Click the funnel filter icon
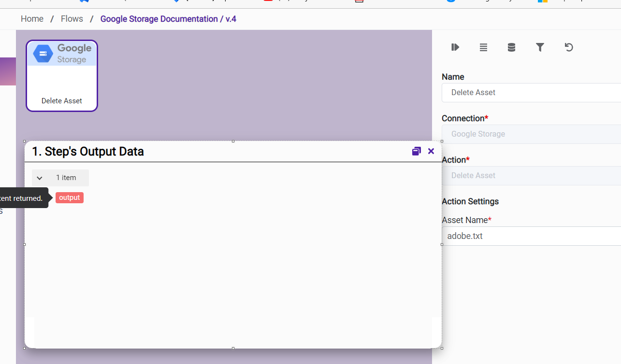The width and height of the screenshot is (621, 364). pyautogui.click(x=540, y=47)
